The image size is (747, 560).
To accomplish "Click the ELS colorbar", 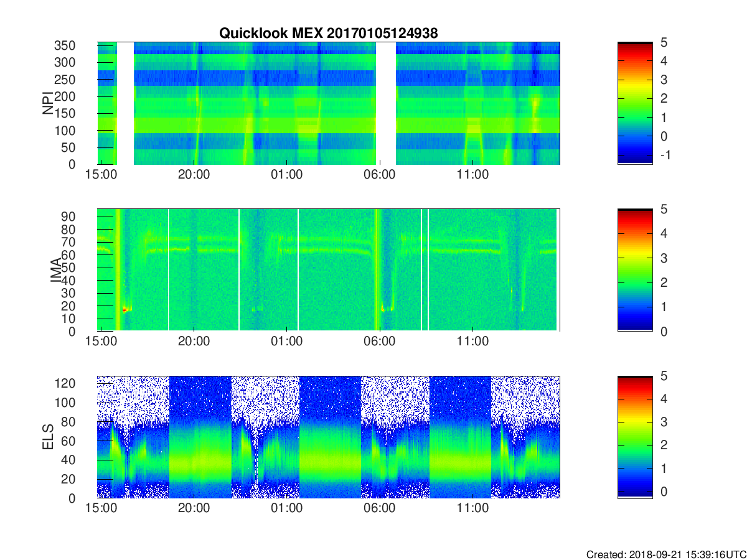I will tap(635, 437).
